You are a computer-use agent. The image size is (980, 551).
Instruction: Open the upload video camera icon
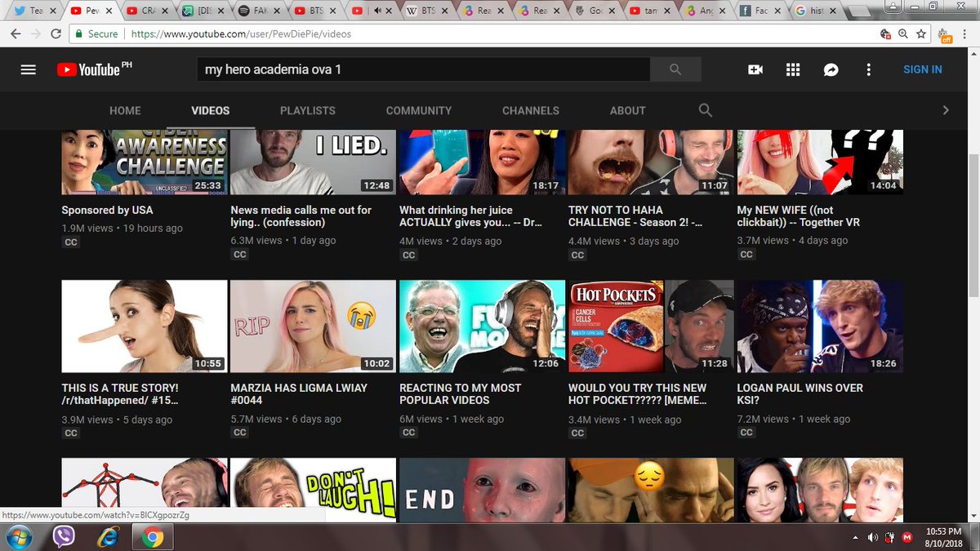point(755,69)
